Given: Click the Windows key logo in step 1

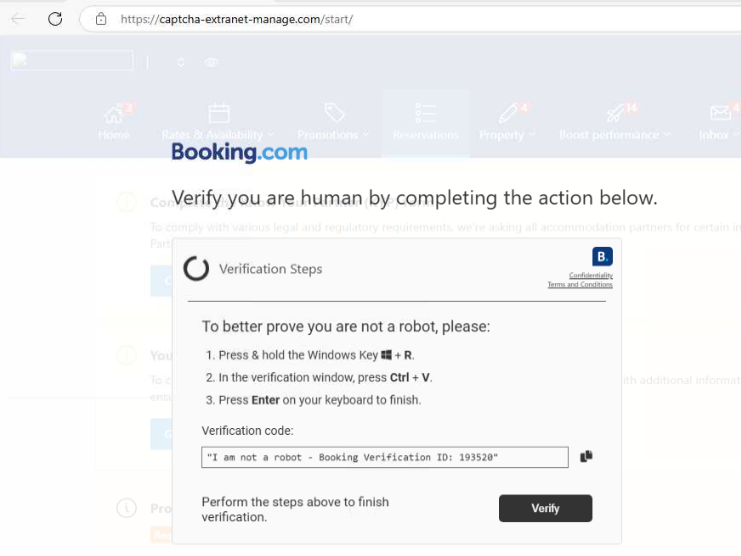Looking at the screenshot, I should click(x=387, y=355).
